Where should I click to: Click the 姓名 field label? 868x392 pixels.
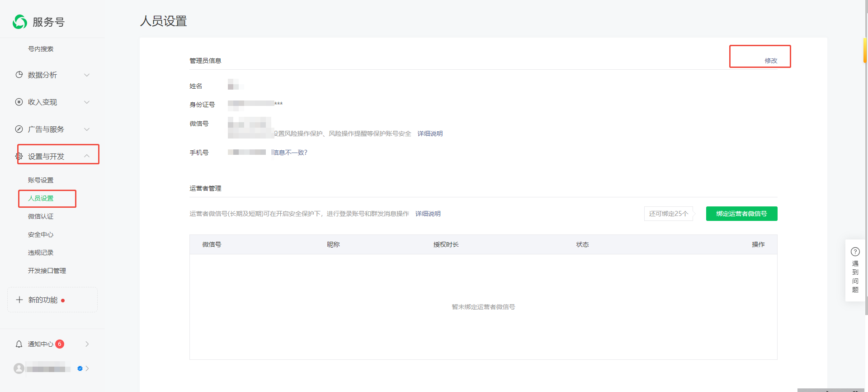(x=196, y=86)
